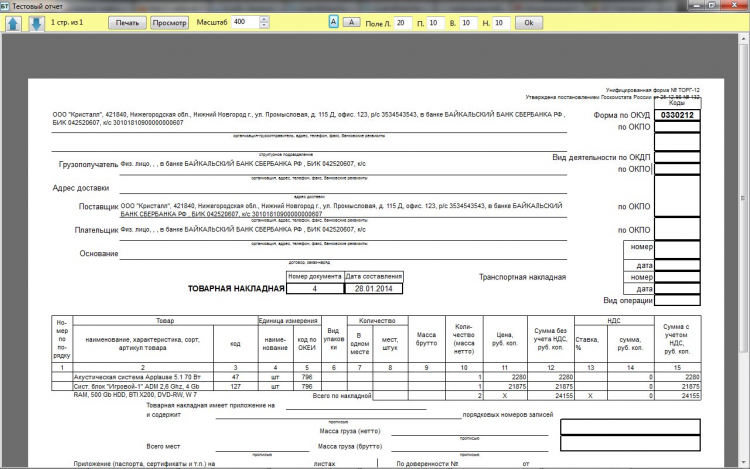Image resolution: width=750 pixels, height=469 pixels.
Task: Click the Плательщик label
Action: (96, 230)
